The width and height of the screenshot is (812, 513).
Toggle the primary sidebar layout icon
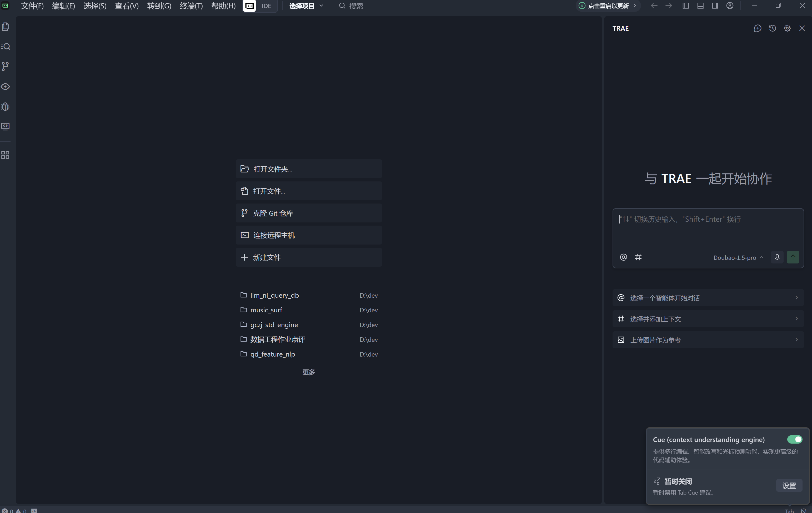tap(685, 6)
